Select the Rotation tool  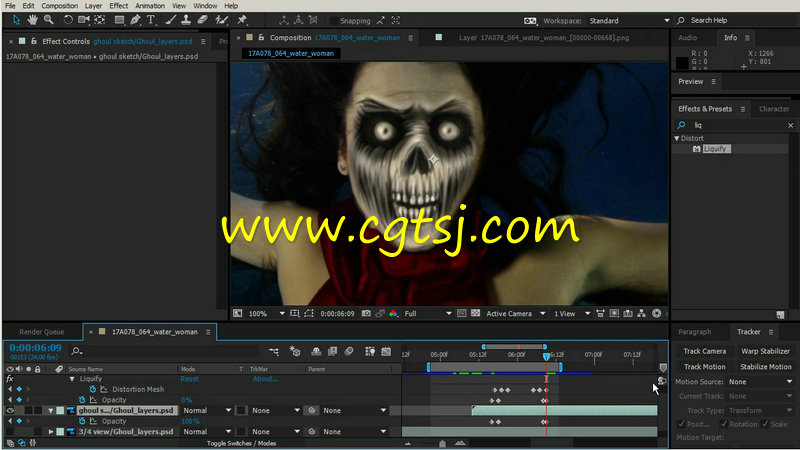point(67,20)
